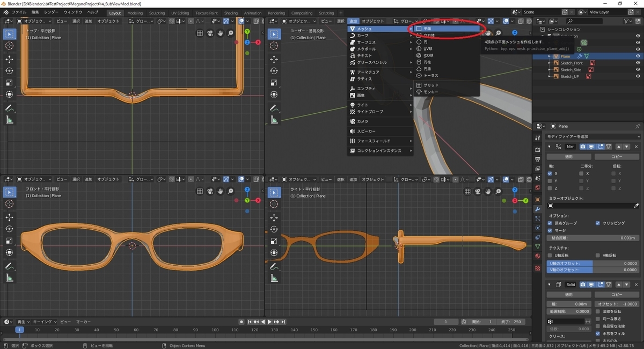Select カーブ in the add menu
644x349 pixels.
pyautogui.click(x=380, y=35)
